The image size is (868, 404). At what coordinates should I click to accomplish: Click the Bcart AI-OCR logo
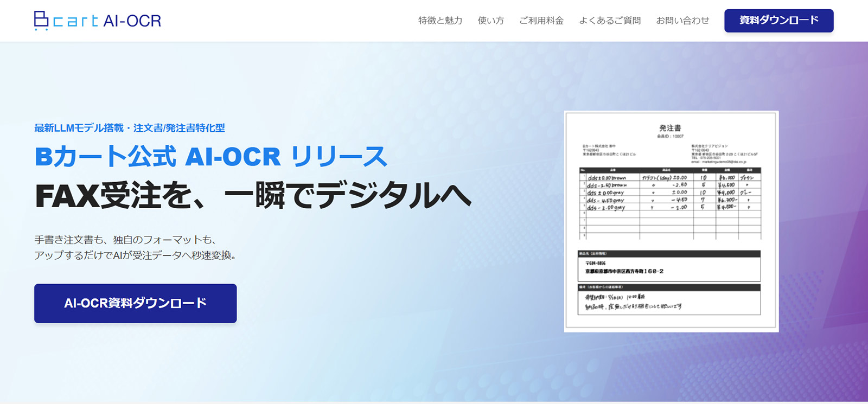tap(98, 21)
